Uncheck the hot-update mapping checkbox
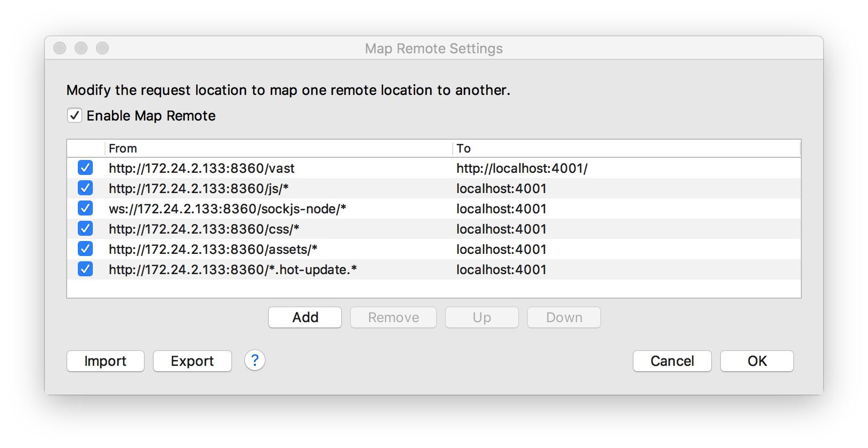The width and height of the screenshot is (868, 448). pyautogui.click(x=85, y=269)
